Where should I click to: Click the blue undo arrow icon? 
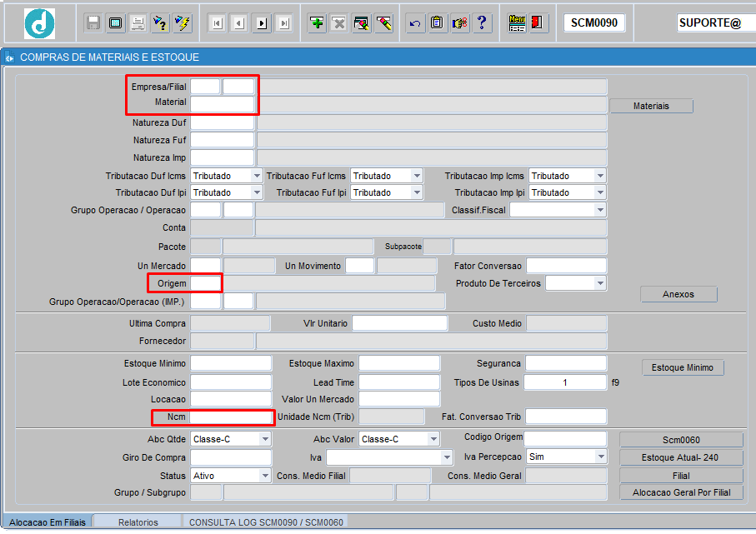(x=414, y=23)
